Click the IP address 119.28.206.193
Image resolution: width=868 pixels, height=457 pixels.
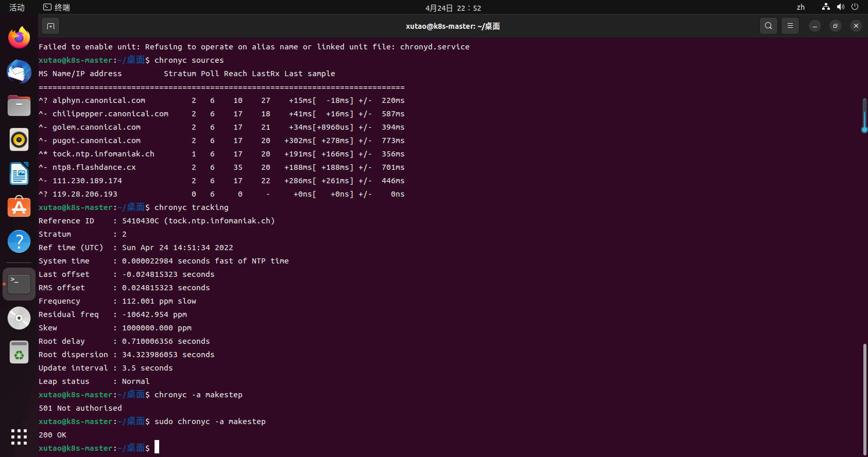[85, 194]
